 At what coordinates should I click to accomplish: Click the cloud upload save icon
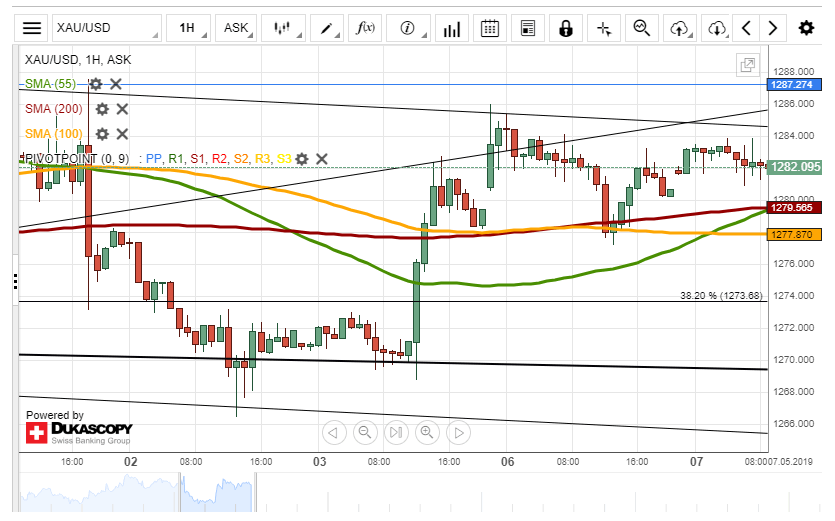coord(680,28)
